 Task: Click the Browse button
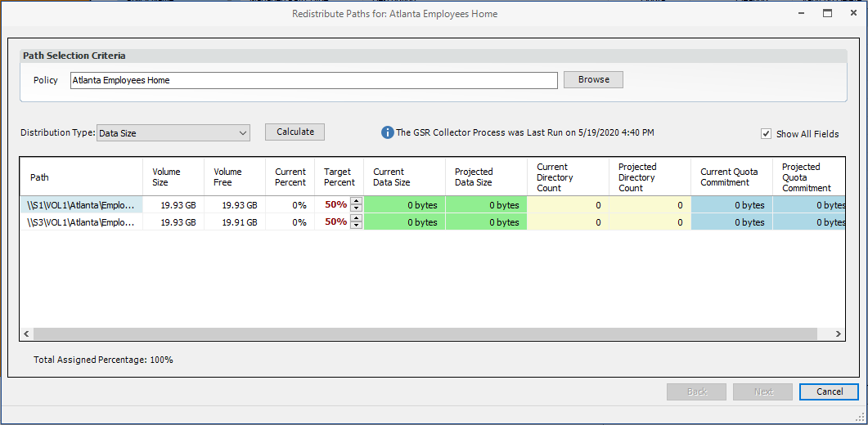tap(593, 80)
